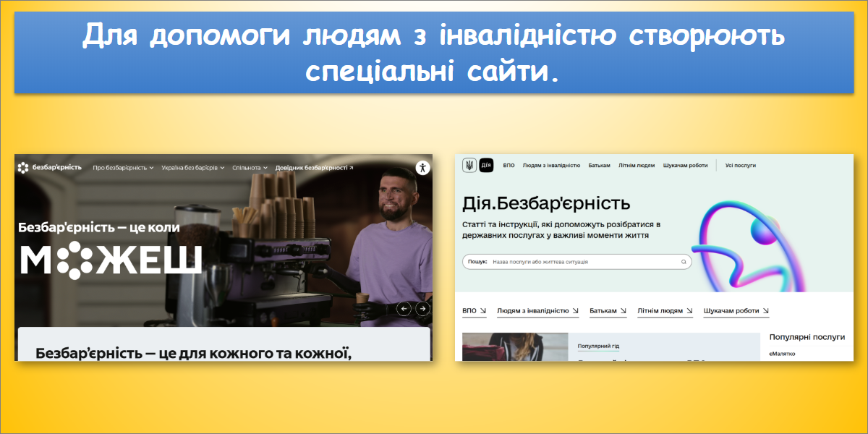Click the Ukrainian trident emblem icon
The height and width of the screenshot is (434, 868).
(x=469, y=165)
